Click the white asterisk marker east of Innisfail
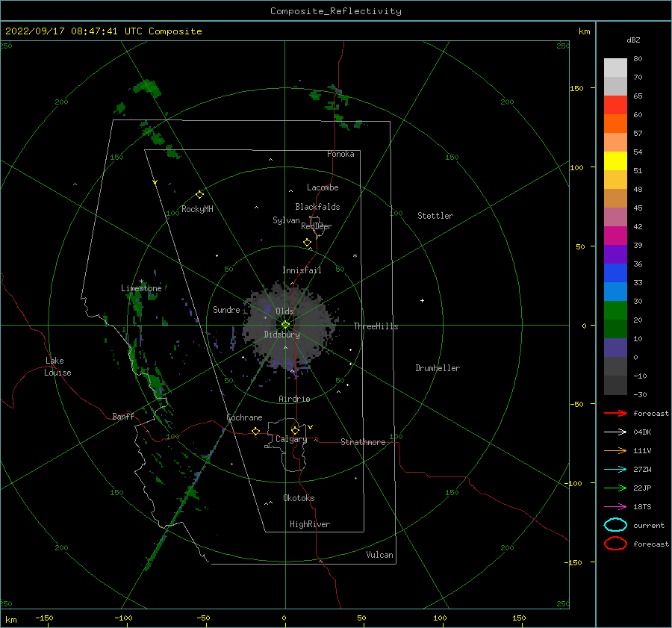Image resolution: width=672 pixels, height=628 pixels. 355,256
